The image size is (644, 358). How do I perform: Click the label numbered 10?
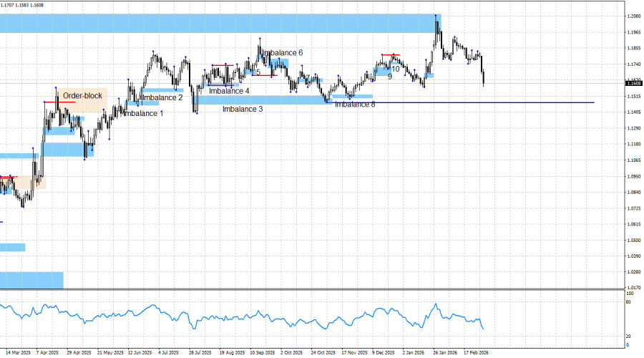tap(395, 69)
